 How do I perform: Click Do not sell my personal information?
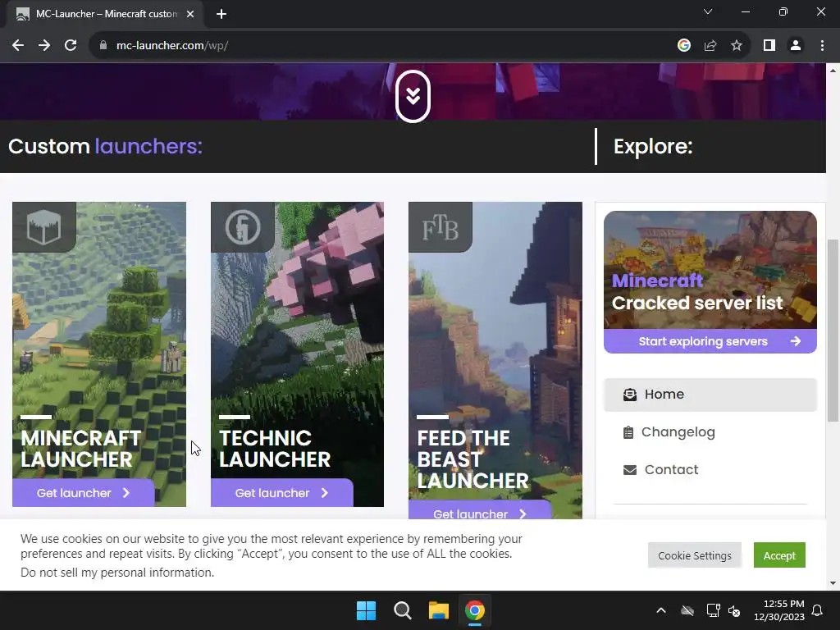117,573
